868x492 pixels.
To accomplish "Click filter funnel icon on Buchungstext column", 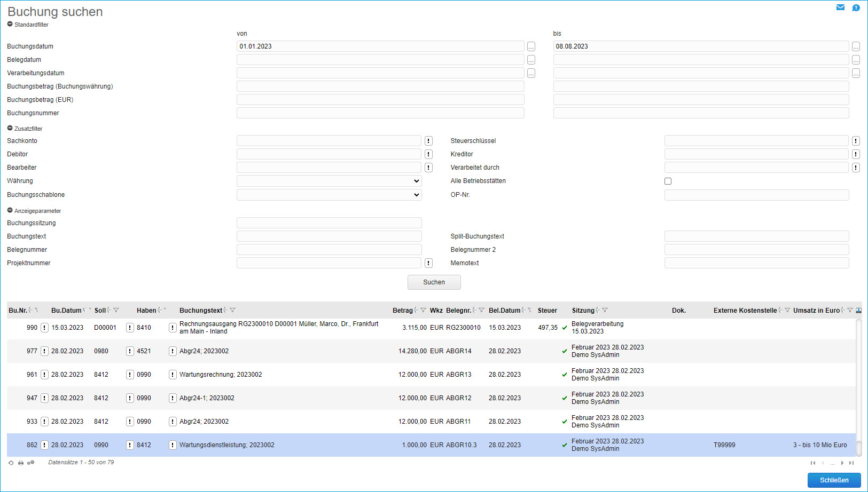I will click(232, 311).
